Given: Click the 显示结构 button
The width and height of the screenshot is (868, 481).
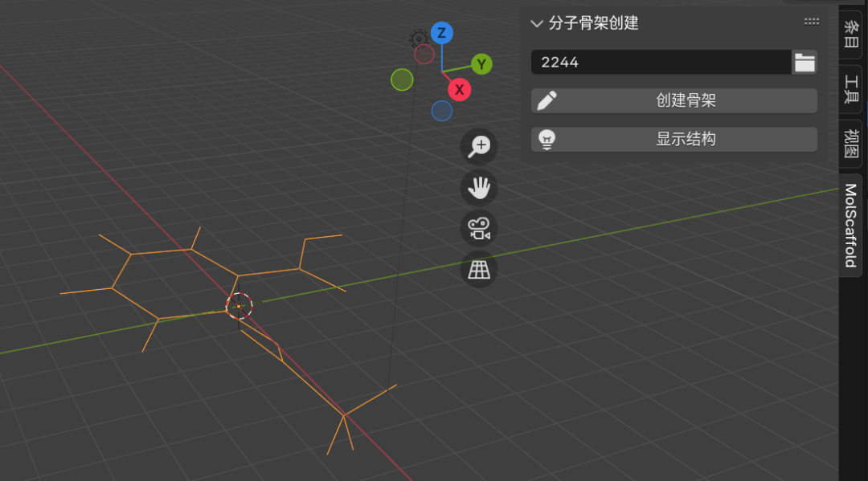Looking at the screenshot, I should pos(674,140).
